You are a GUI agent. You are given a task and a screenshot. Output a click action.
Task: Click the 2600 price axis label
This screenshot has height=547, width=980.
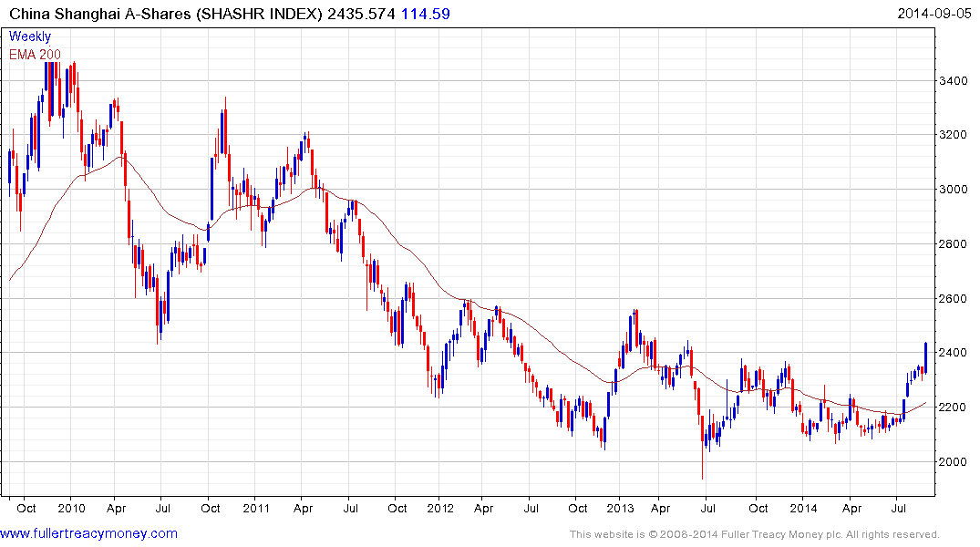pyautogui.click(x=954, y=298)
